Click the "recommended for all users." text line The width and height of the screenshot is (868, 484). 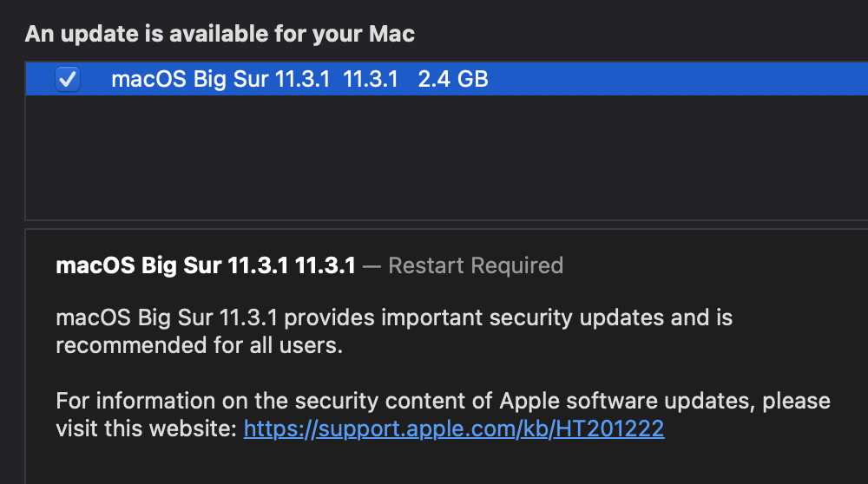coord(200,346)
